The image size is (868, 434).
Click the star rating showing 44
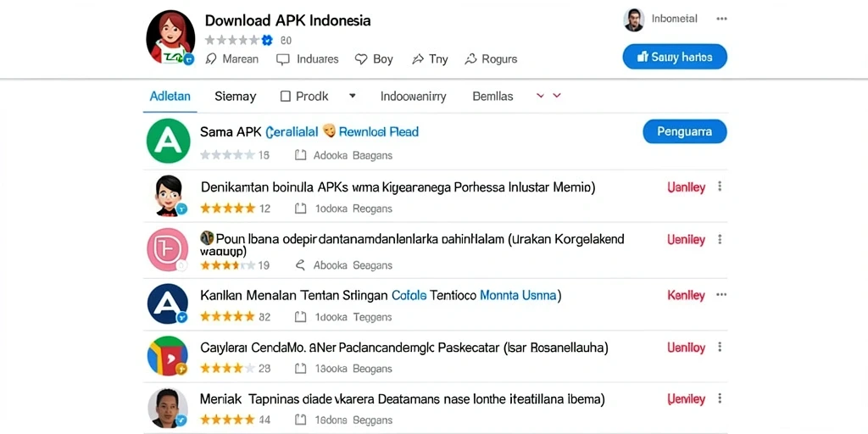pyautogui.click(x=227, y=420)
